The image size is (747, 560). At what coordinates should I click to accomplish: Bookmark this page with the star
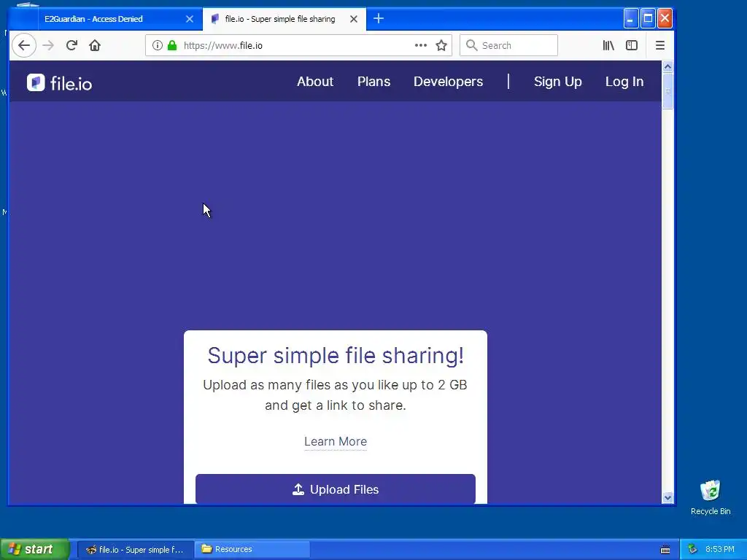click(441, 45)
